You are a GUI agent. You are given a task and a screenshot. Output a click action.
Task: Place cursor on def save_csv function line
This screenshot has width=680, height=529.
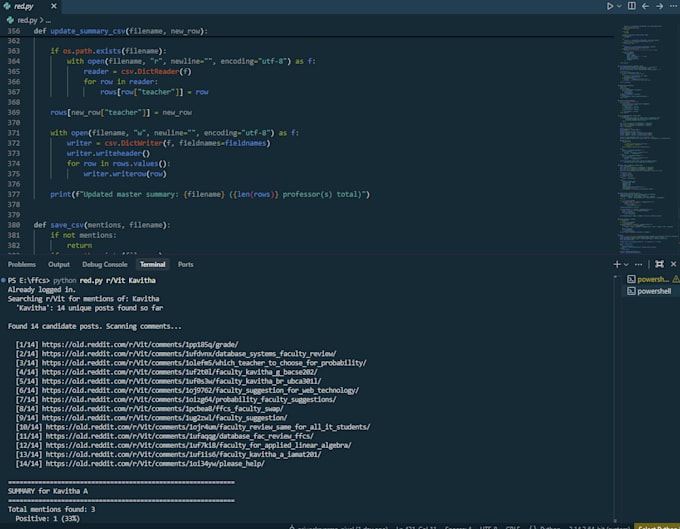tap(102, 225)
